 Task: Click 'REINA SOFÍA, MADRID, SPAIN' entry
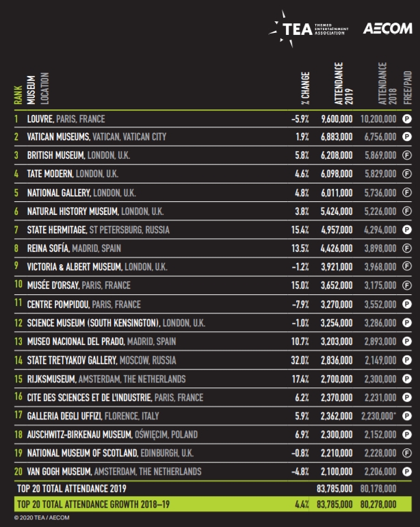point(74,248)
